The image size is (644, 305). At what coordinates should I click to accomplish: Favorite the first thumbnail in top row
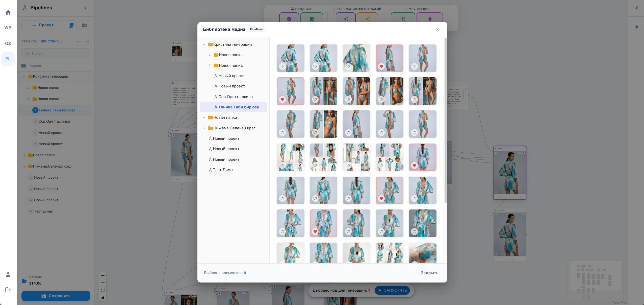tap(282, 66)
